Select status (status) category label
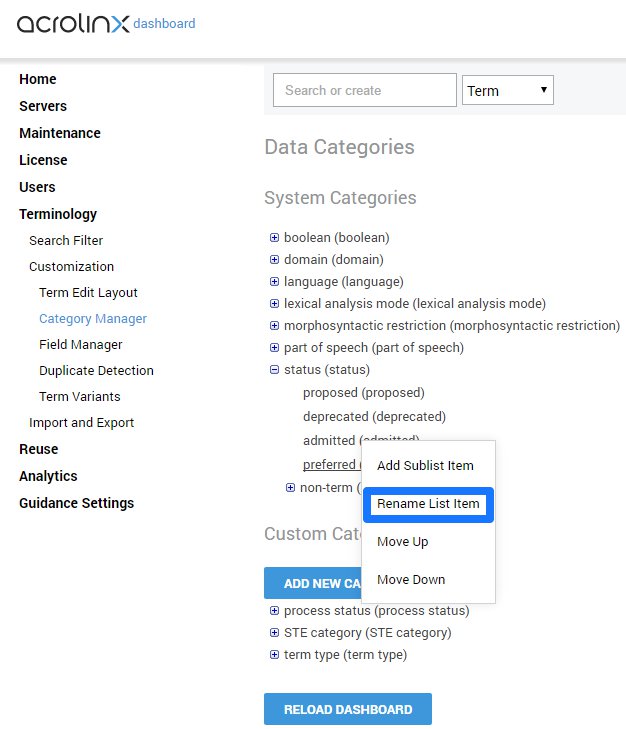626x729 pixels. [327, 370]
